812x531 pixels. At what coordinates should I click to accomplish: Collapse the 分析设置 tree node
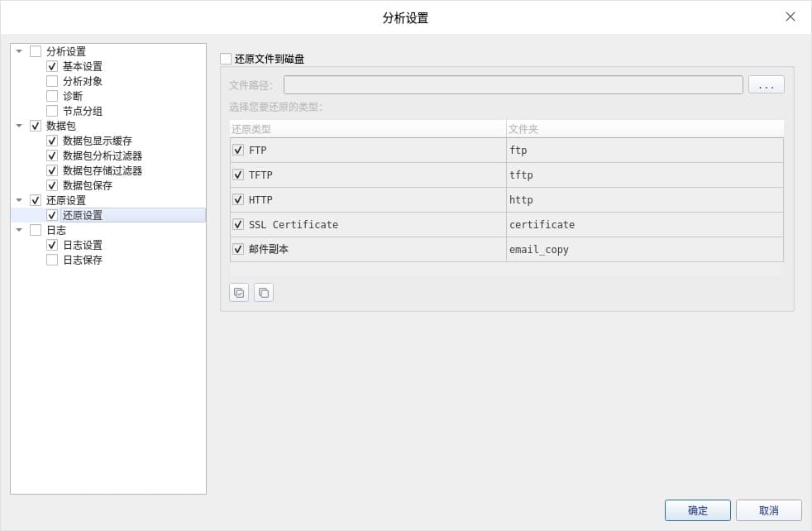pyautogui.click(x=19, y=51)
